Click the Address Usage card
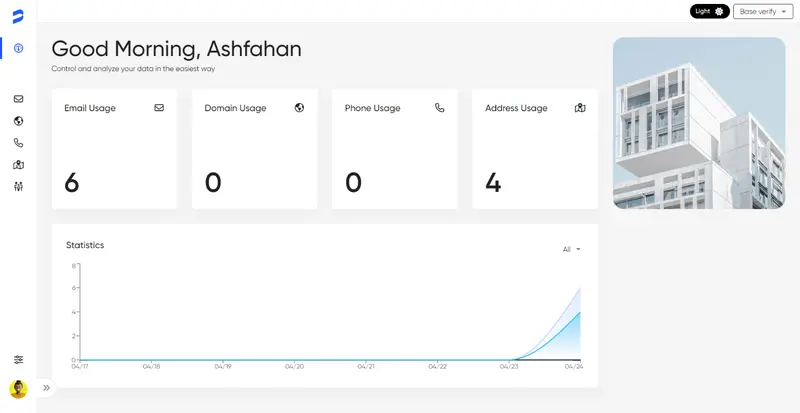The width and height of the screenshot is (800, 413). (x=534, y=149)
